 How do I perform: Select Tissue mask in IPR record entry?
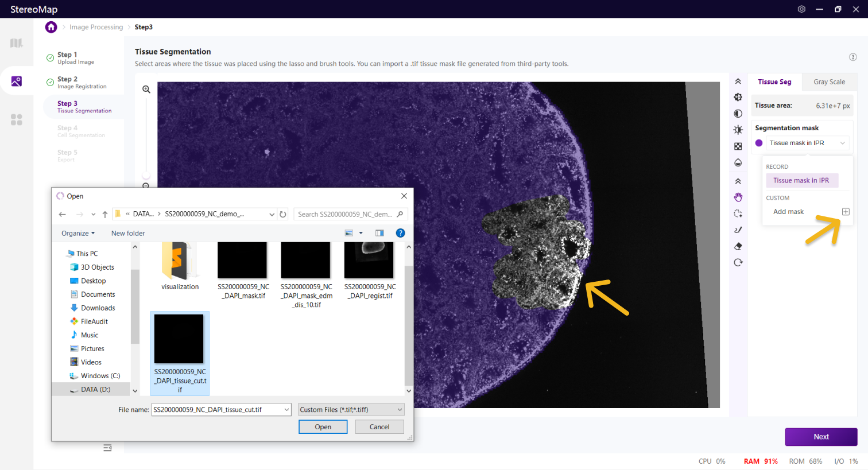(801, 180)
